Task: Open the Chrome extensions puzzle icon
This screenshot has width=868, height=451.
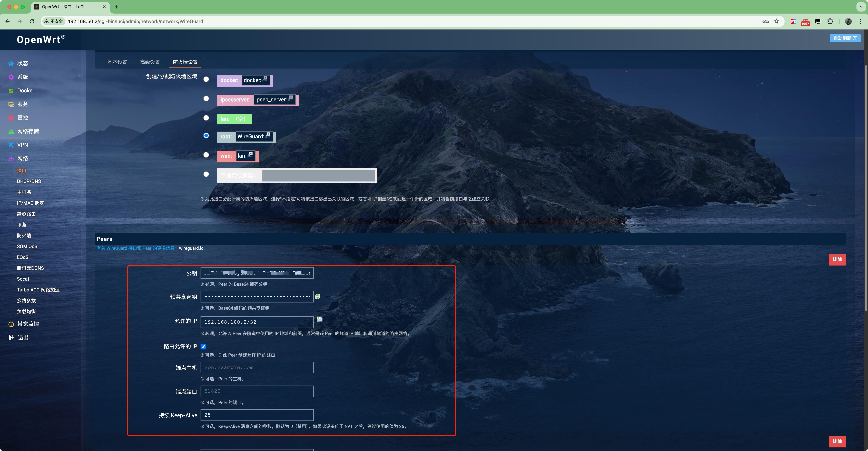Action: pyautogui.click(x=830, y=21)
